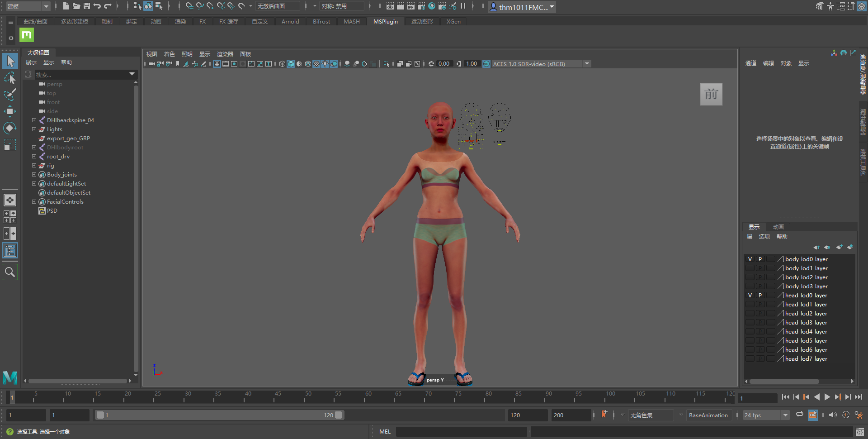Open ACES color transform dropdown

[587, 64]
